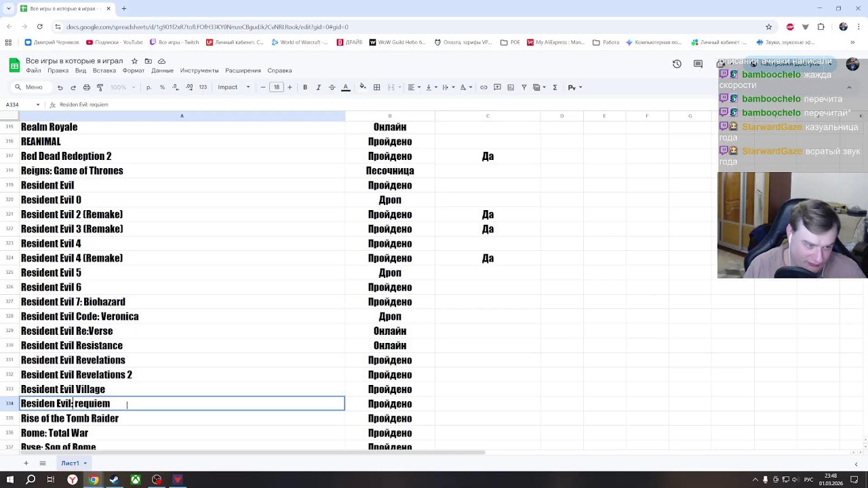868x488 pixels.
Task: Add a new sheet with the plus button
Action: (x=26, y=464)
